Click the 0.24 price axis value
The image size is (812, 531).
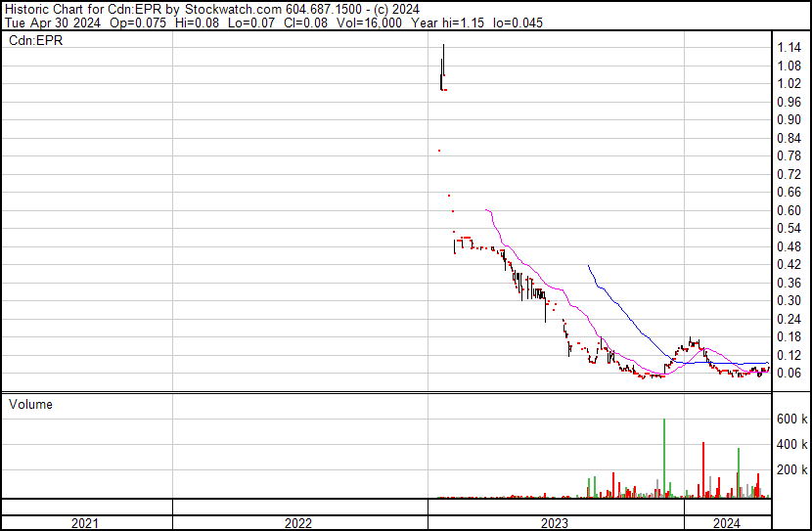click(x=789, y=320)
